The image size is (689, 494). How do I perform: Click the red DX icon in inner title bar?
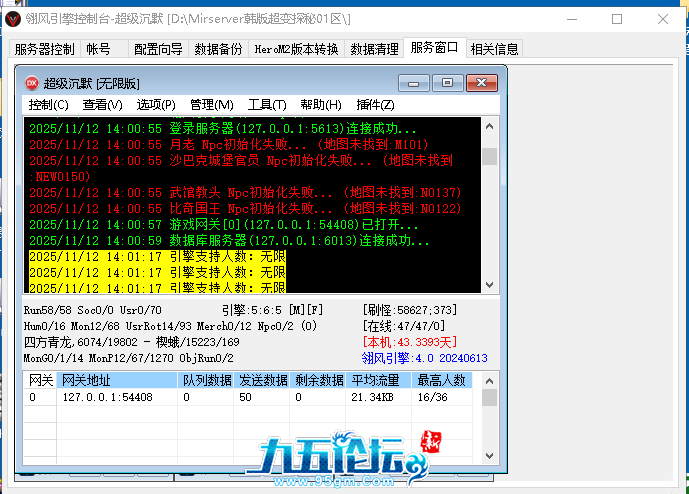[x=32, y=84]
